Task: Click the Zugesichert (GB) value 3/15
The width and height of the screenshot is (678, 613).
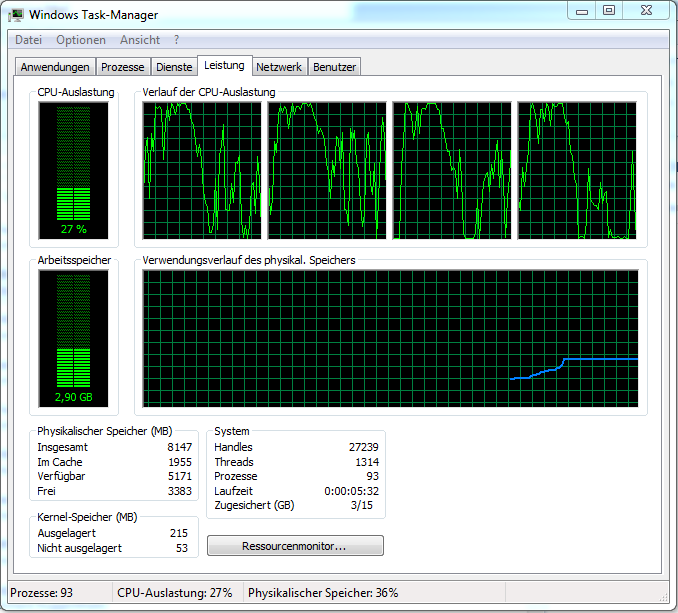Action: click(x=361, y=505)
